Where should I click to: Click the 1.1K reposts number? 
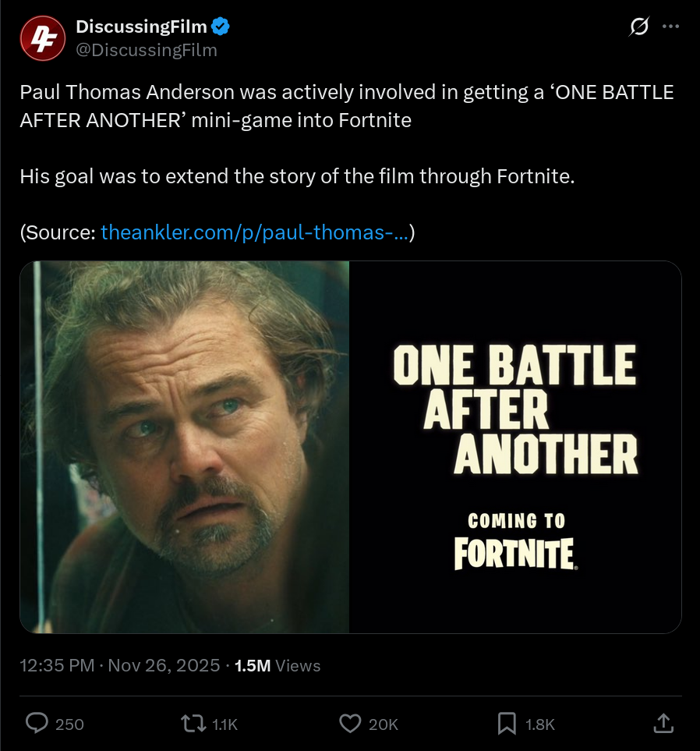[224, 724]
